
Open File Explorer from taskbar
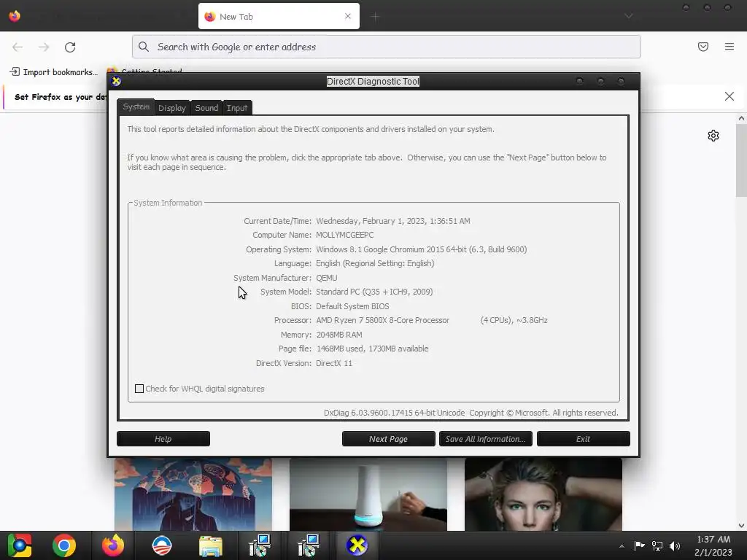coord(211,545)
